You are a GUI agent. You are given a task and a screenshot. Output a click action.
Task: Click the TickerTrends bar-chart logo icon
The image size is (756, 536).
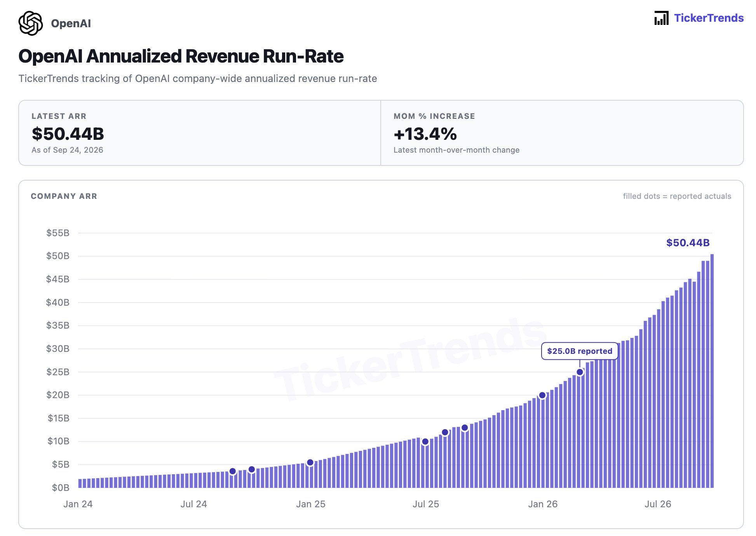click(661, 18)
